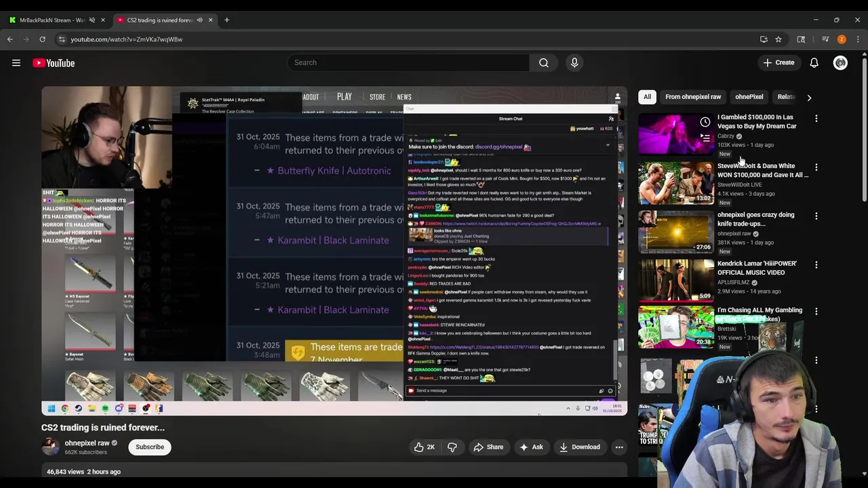This screenshot has height=488, width=868.
Task: Open options for ohnepixel knife trade-ups video
Action: (816, 216)
